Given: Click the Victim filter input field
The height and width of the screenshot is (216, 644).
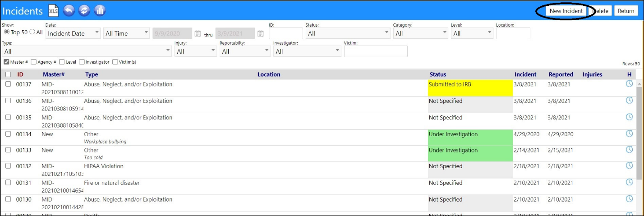Looking at the screenshot, I should (376, 51).
